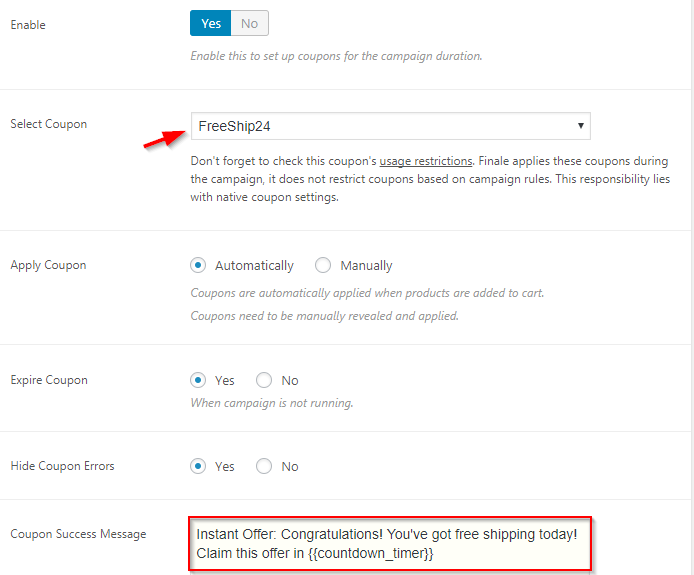Image resolution: width=694 pixels, height=575 pixels.
Task: Open the usage restrictions link
Action: click(426, 161)
